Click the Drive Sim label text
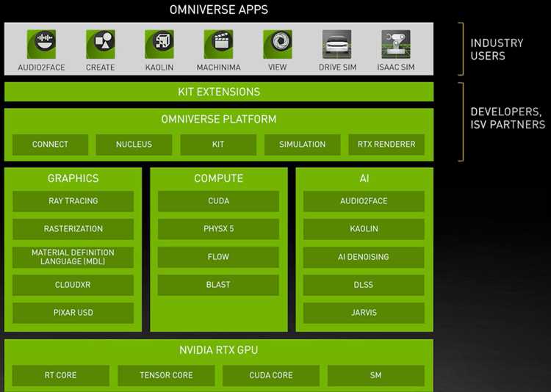The image size is (551, 392). point(337,68)
